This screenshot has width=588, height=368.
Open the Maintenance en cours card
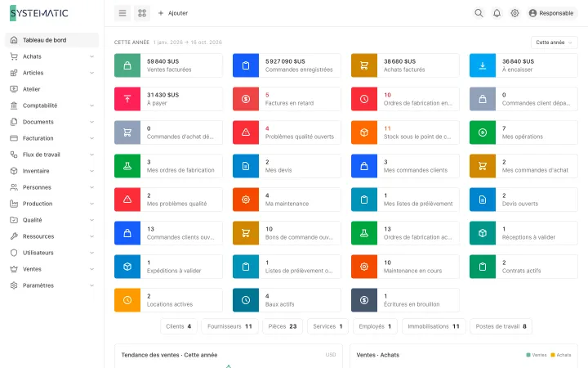(405, 267)
